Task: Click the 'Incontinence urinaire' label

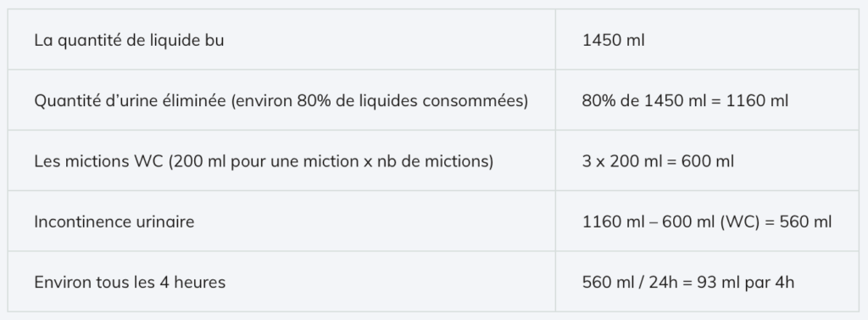Action: (x=114, y=222)
